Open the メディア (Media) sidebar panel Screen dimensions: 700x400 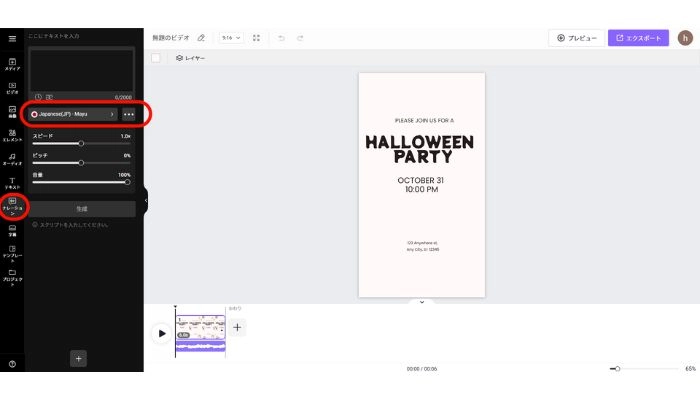pos(12,64)
